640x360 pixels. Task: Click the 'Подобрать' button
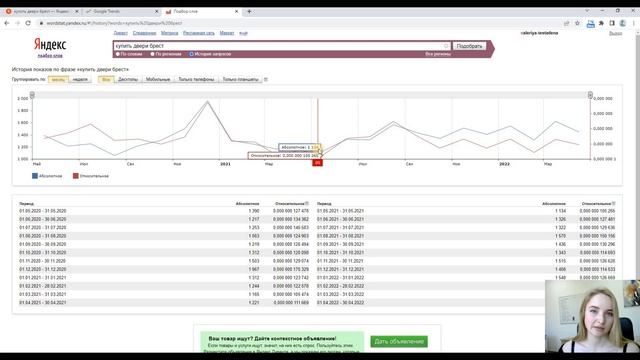[469, 46]
